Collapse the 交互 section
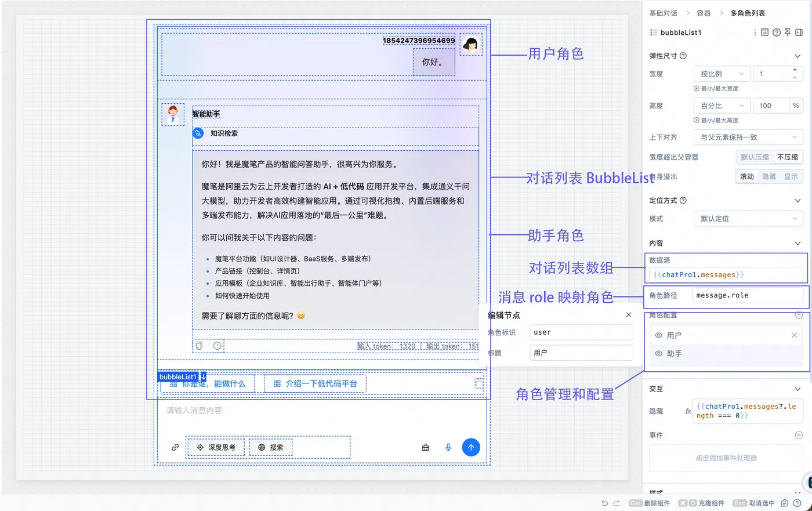The width and height of the screenshot is (812, 511). coord(797,389)
